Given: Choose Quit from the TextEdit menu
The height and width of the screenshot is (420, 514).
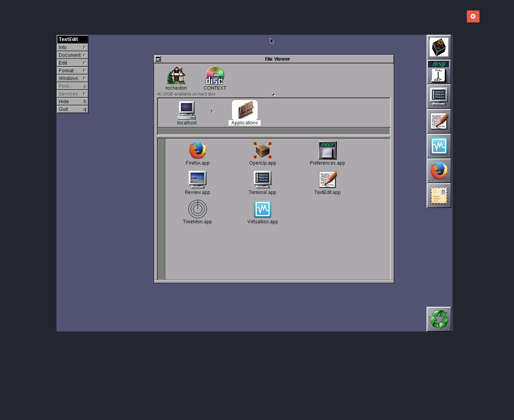Looking at the screenshot, I should [x=72, y=109].
